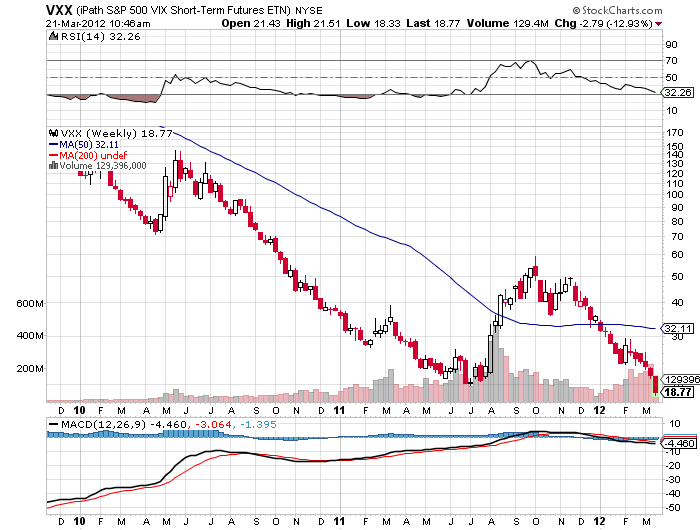Screen dimensions: 700x530
Task: Click the MACD -50 axis label
Action: pos(673,508)
